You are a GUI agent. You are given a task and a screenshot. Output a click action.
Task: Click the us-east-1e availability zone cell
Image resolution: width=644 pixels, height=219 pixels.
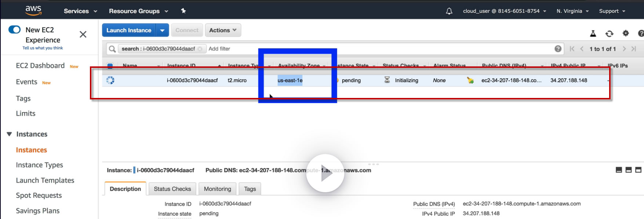pyautogui.click(x=290, y=80)
